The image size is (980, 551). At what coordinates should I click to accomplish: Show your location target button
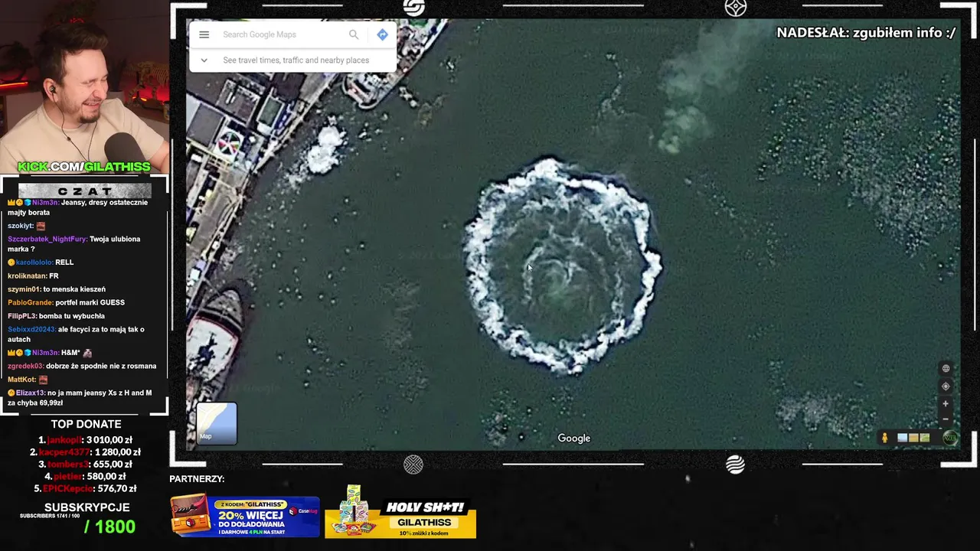(946, 386)
